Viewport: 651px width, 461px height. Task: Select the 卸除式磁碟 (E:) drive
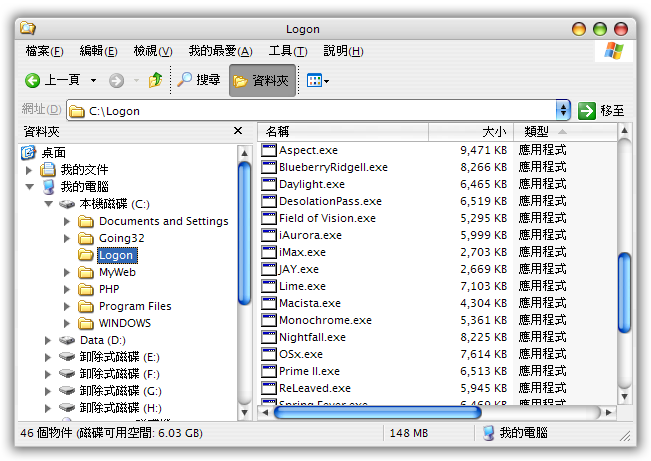coord(120,358)
